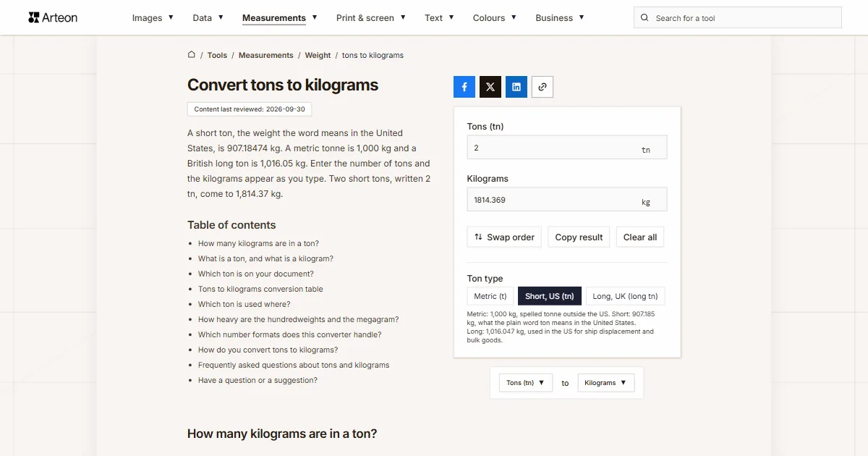Open the Tons (tn) source unit dropdown
This screenshot has width=868, height=456.
pos(526,383)
